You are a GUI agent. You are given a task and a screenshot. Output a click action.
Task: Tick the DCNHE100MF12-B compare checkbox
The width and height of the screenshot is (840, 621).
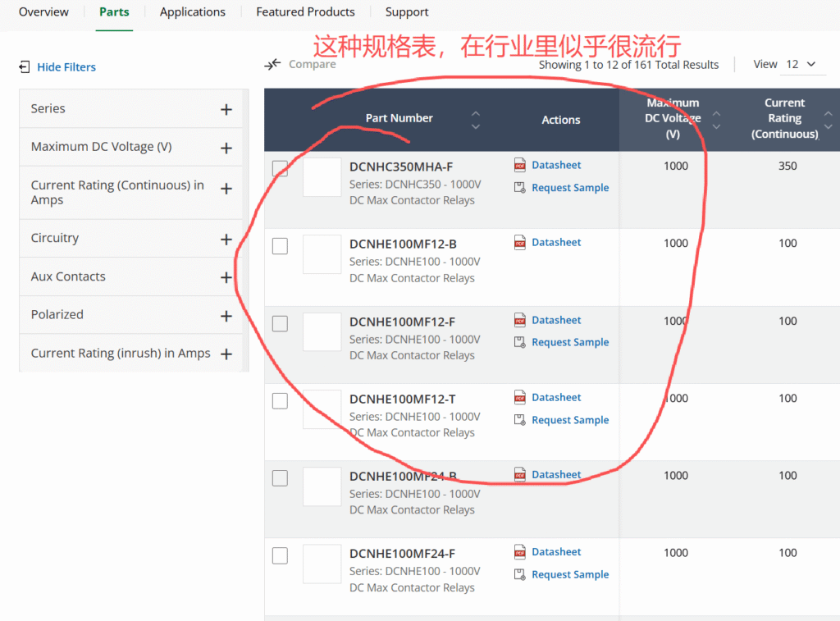point(281,246)
